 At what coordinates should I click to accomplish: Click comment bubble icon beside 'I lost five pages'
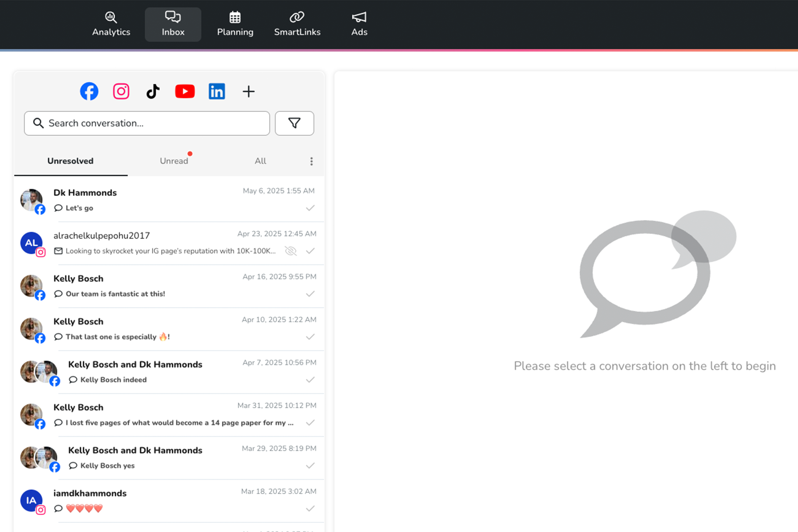click(x=58, y=423)
